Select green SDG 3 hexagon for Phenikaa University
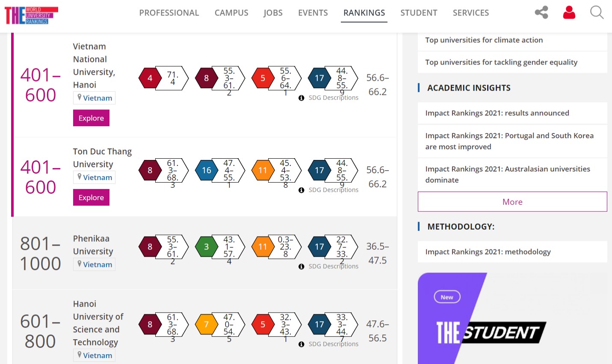 (x=206, y=247)
